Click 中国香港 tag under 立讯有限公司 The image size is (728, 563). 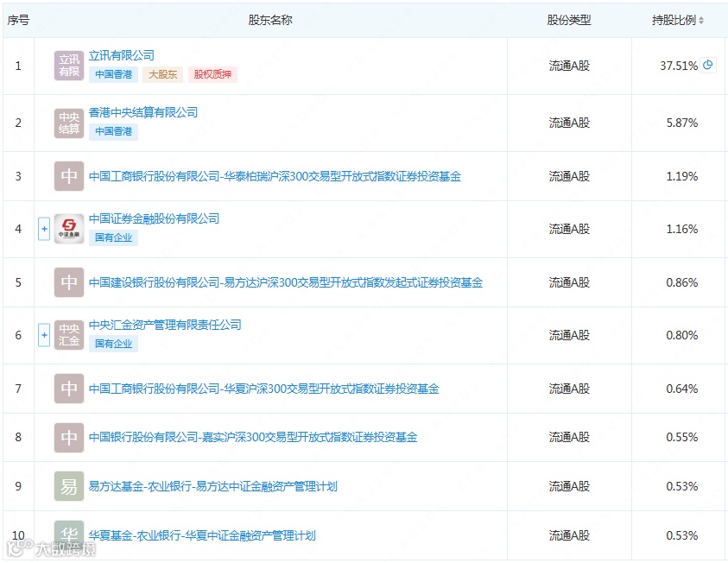[114, 74]
